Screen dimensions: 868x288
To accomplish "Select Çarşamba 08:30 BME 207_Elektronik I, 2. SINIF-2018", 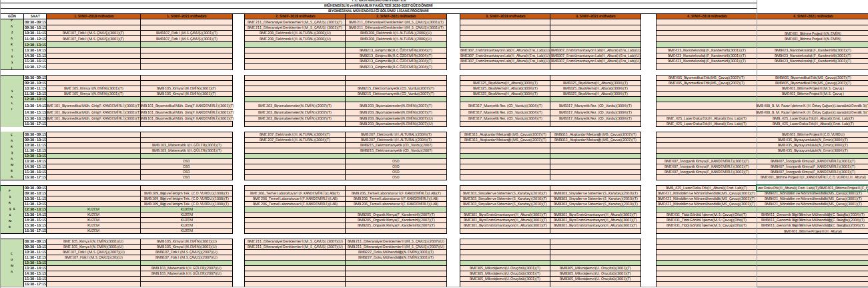I will click(x=294, y=134).
